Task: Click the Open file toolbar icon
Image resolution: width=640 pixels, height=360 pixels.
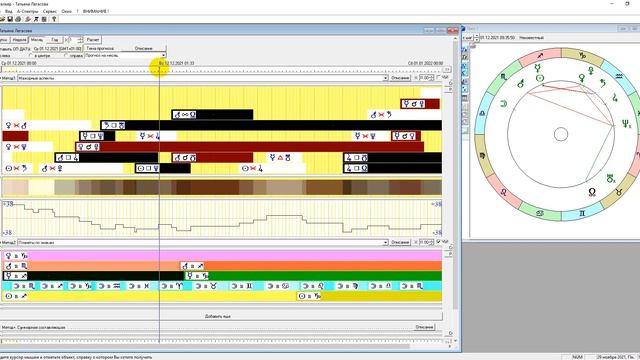Action: point(2,19)
